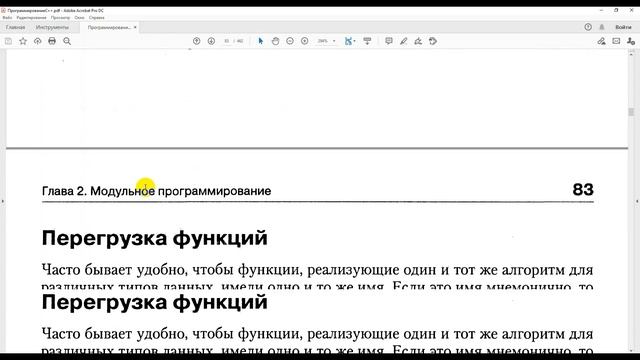Image resolution: width=640 pixels, height=360 pixels.
Task: Open the Редактирование menu
Action: (31, 18)
